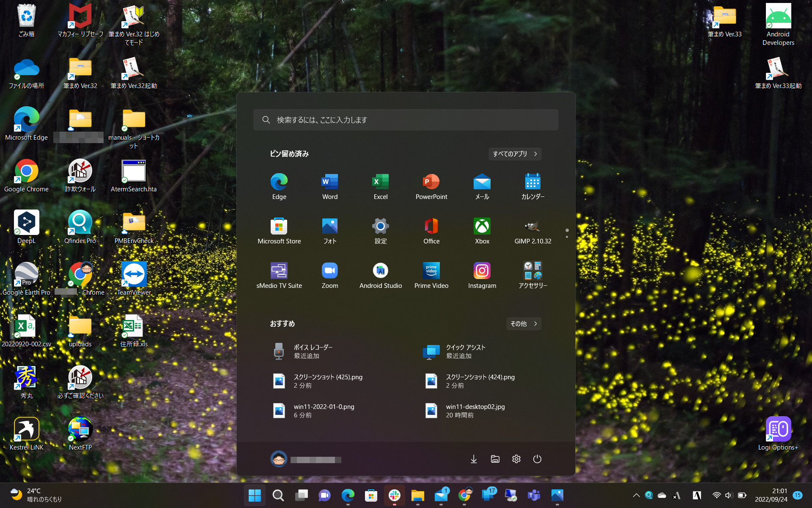Show hidden system tray icons chevron
Image resolution: width=812 pixels, height=508 pixels.
636,495
